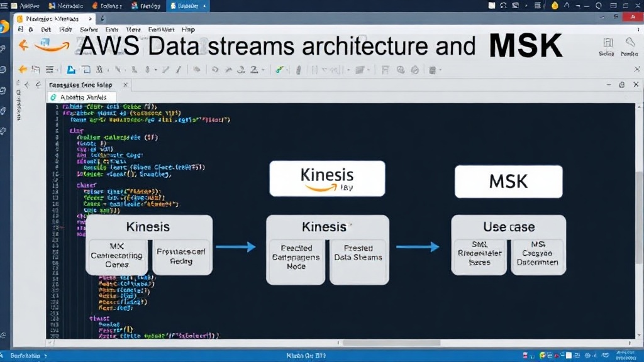Open the Samne menu
This screenshot has width=644, height=362.
pos(89,30)
